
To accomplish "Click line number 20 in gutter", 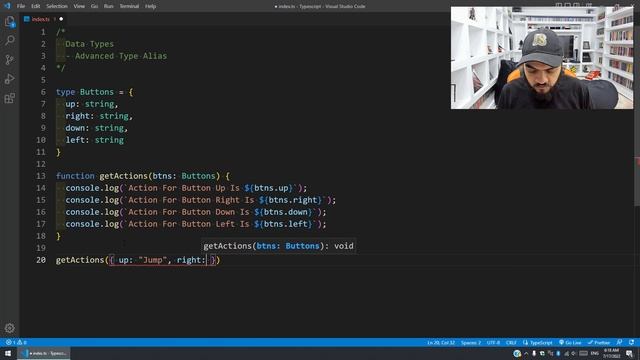I will 41,260.
